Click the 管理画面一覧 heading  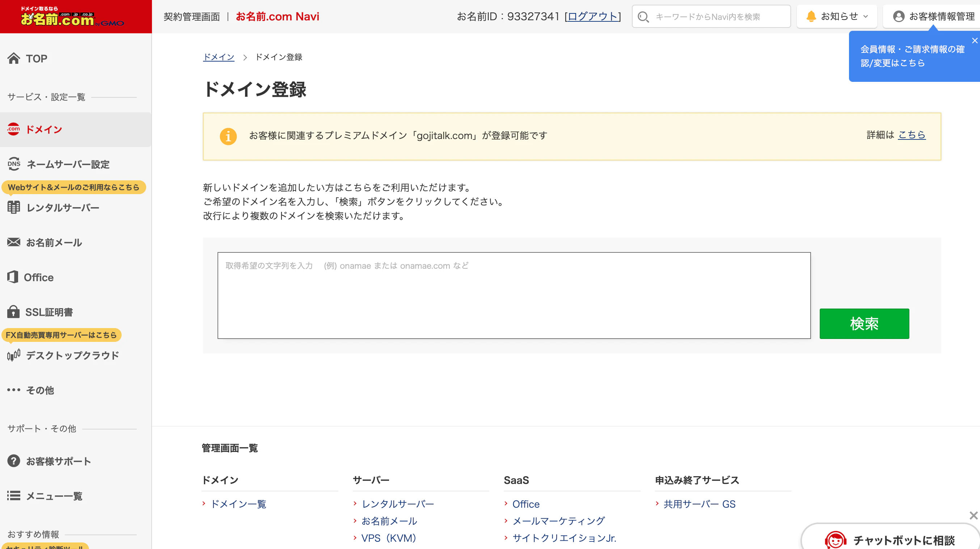(x=230, y=448)
